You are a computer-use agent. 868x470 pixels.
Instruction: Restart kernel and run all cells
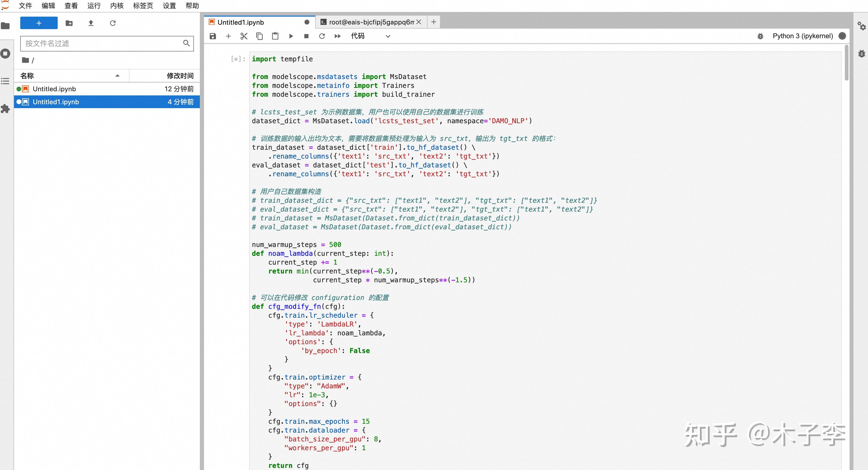(337, 36)
